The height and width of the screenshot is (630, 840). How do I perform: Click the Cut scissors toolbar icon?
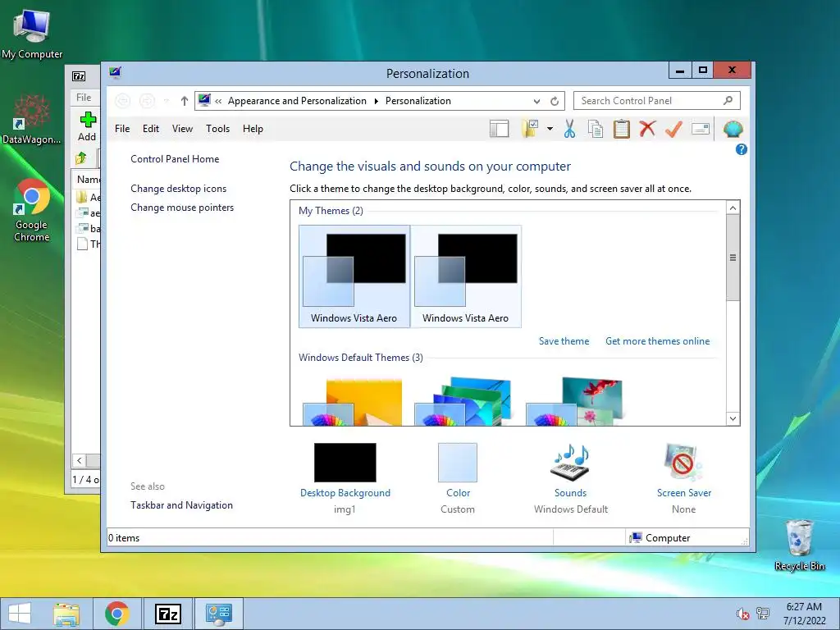pyautogui.click(x=569, y=129)
